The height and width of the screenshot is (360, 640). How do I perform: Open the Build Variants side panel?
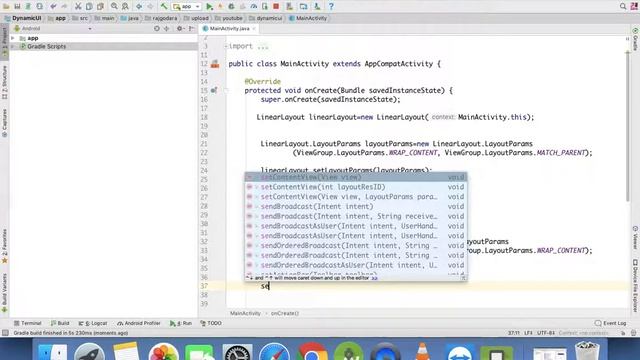(4, 293)
